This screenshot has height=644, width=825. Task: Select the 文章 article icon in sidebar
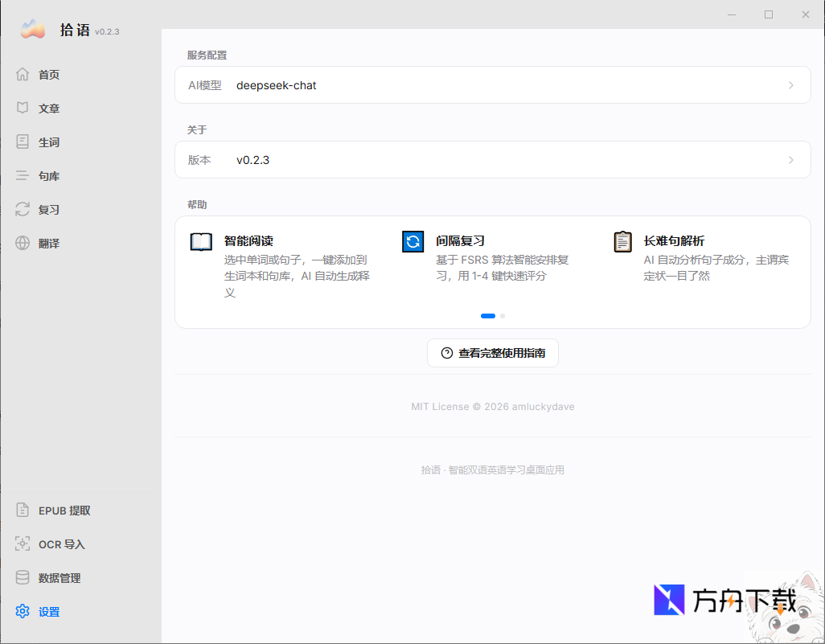tap(23, 108)
